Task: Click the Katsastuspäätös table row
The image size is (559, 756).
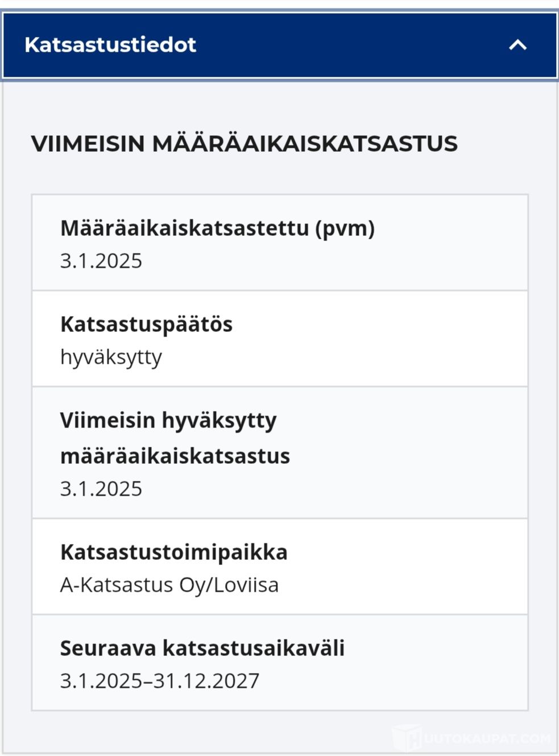Action: point(280,339)
